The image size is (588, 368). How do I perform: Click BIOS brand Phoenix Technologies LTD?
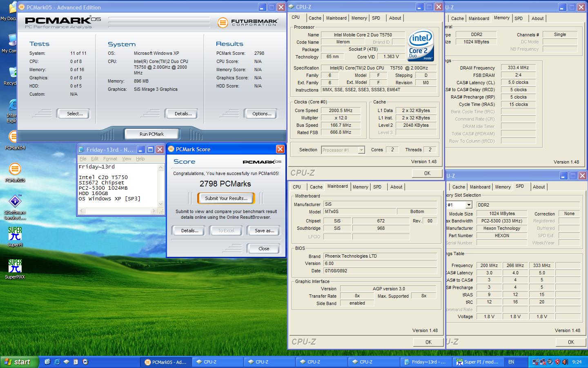coord(380,256)
